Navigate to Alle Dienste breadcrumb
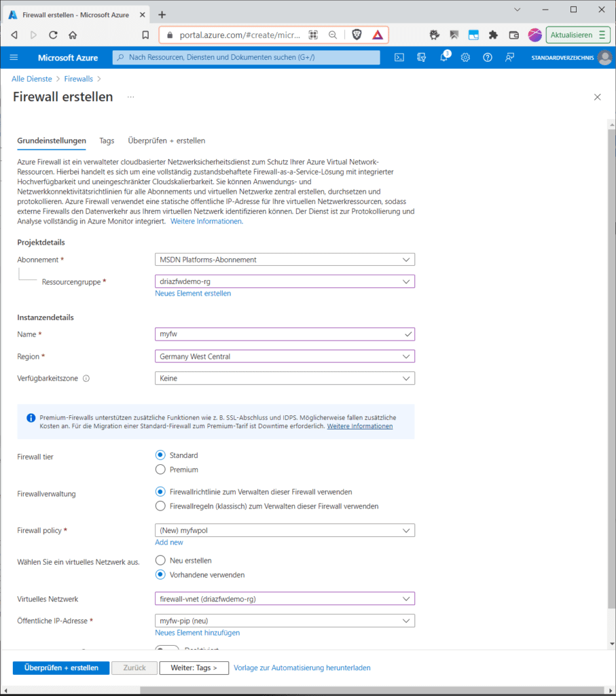616x696 pixels. click(x=31, y=79)
